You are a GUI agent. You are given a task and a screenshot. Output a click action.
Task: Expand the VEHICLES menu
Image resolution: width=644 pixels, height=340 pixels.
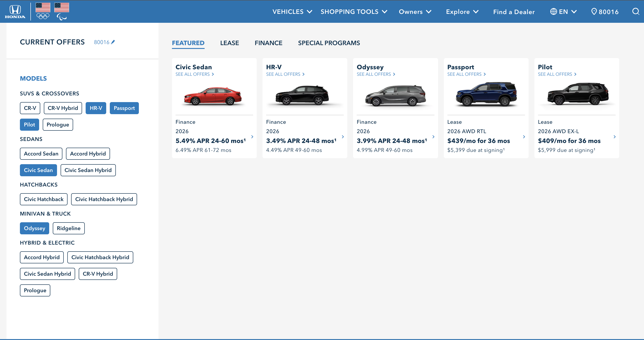coord(292,12)
